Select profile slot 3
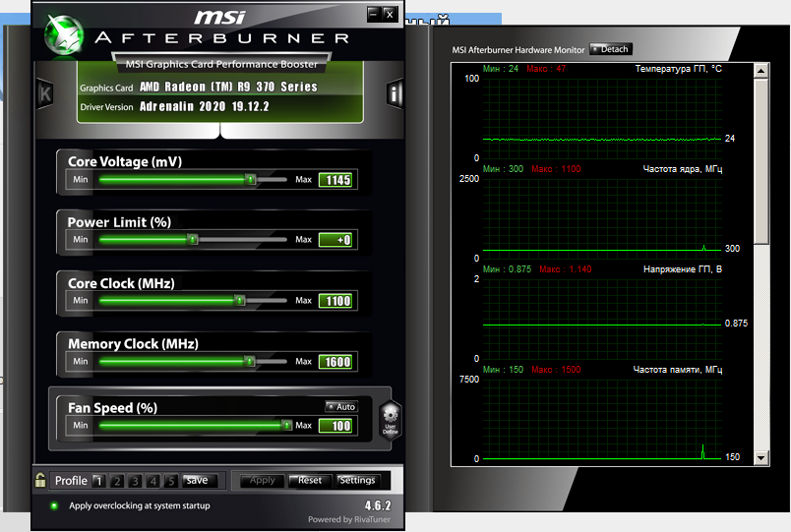Screen dimensions: 791x532 click(x=135, y=481)
